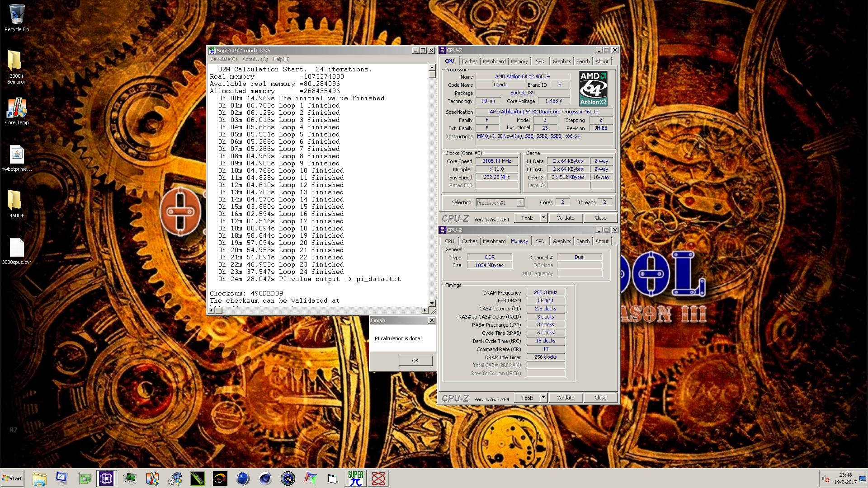Viewport: 868px width, 488px height.
Task: Click Validate in upper CPU-Z window
Action: (x=566, y=218)
